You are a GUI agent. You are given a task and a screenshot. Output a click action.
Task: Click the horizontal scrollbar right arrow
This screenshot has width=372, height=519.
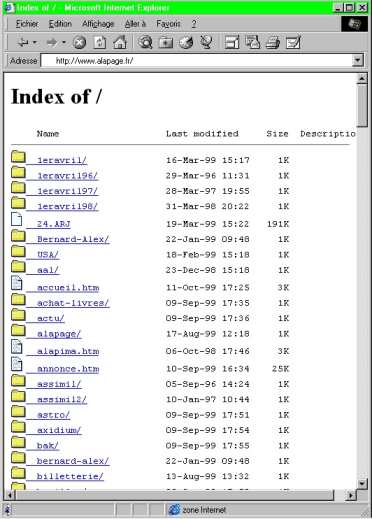pyautogui.click(x=350, y=495)
